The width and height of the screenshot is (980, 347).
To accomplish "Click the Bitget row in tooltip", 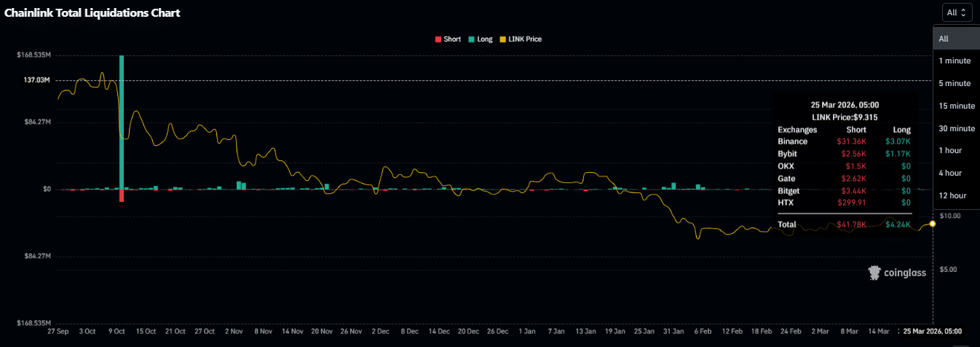I will [845, 190].
